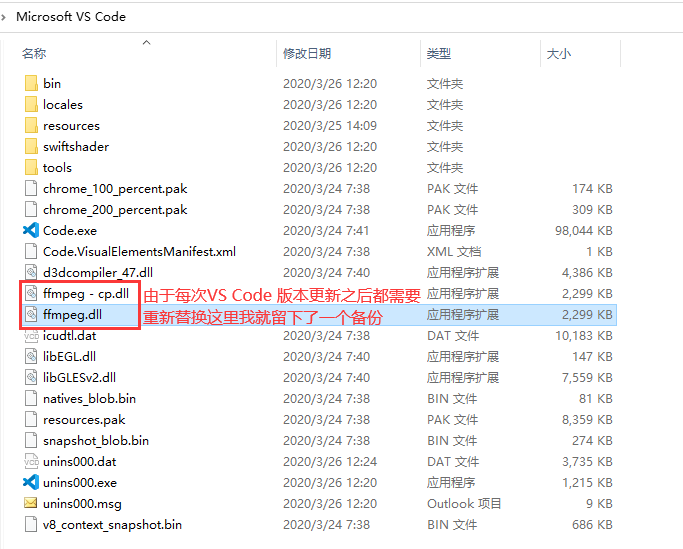Image resolution: width=683 pixels, height=549 pixels.
Task: Select the file name v8_context_snapshot.bin
Action: 112,525
